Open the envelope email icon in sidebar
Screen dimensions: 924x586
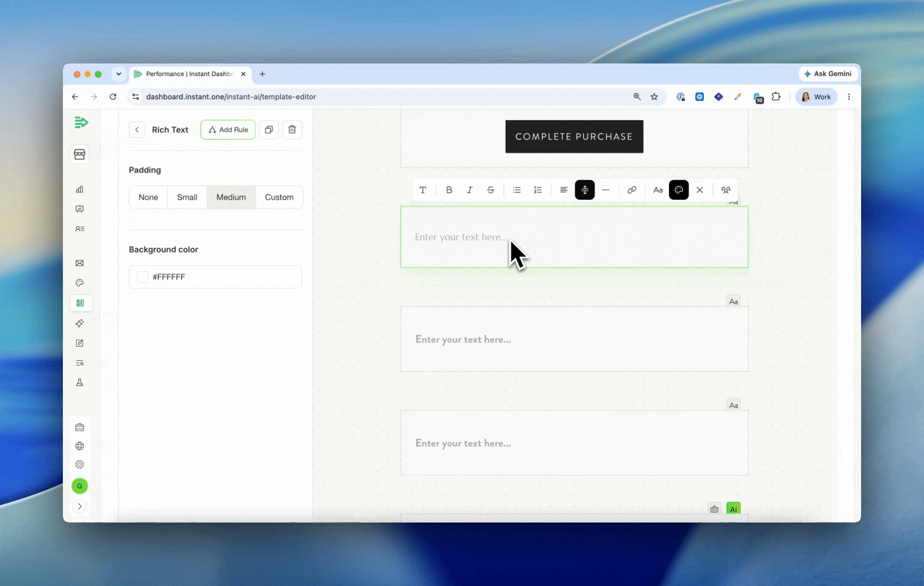80,263
